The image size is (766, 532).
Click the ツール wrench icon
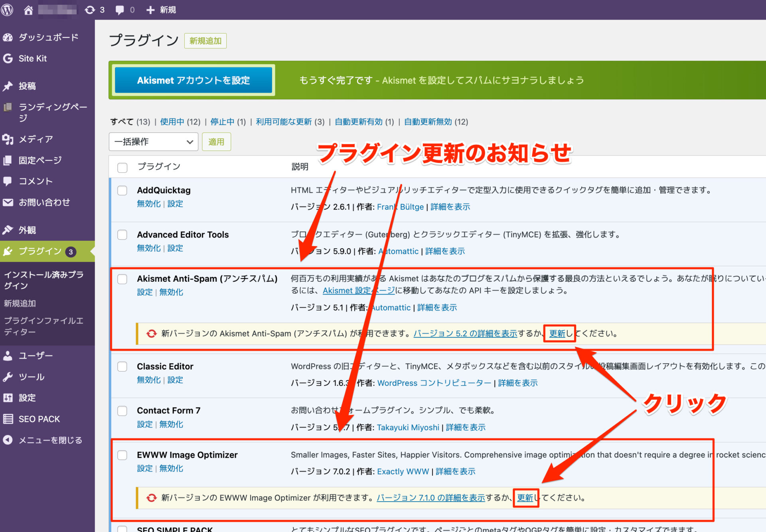tap(8, 377)
